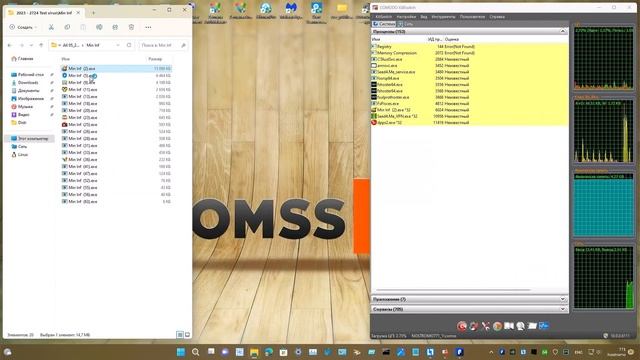The image size is (640, 360).
Task: Go up one folder with the up arrow
Action: pos(41,45)
